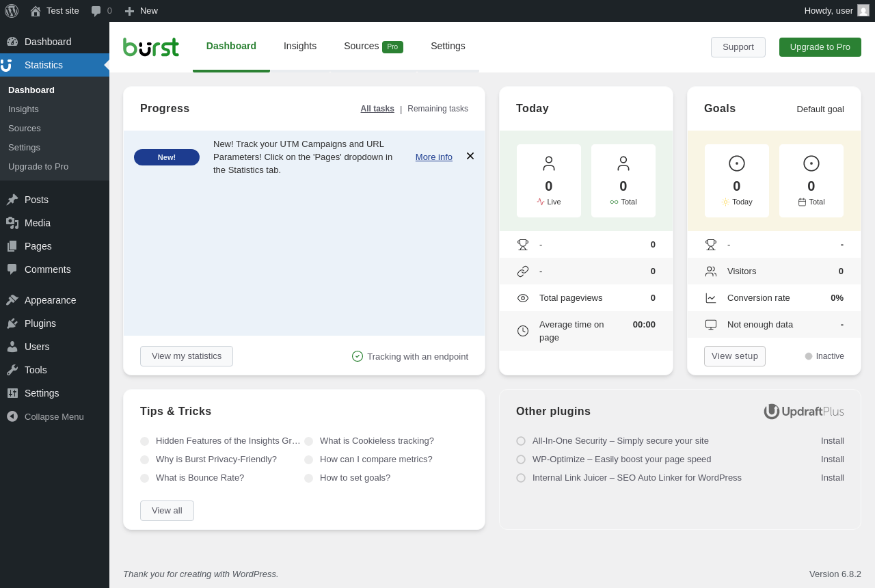Click the View setup button
The width and height of the screenshot is (875, 588).
point(735,356)
